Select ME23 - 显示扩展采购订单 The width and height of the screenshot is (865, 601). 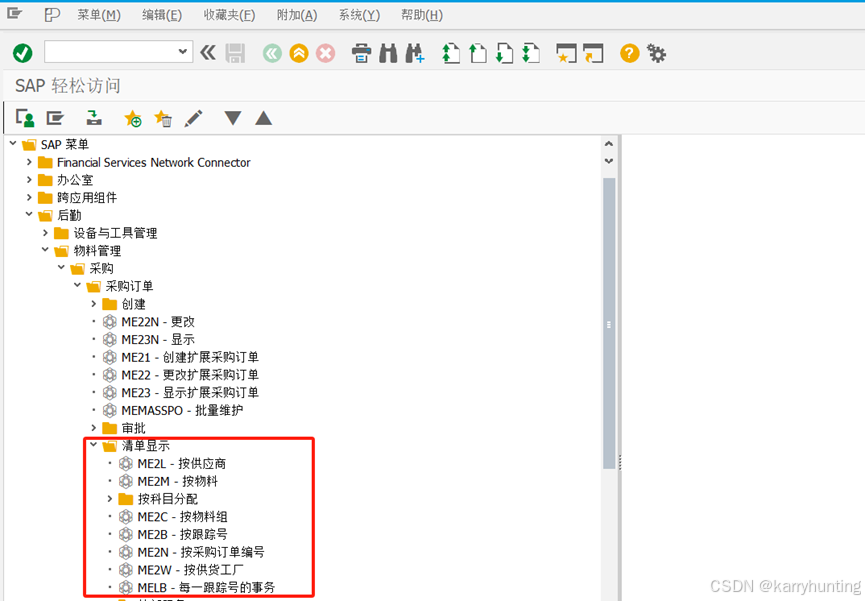(x=190, y=392)
